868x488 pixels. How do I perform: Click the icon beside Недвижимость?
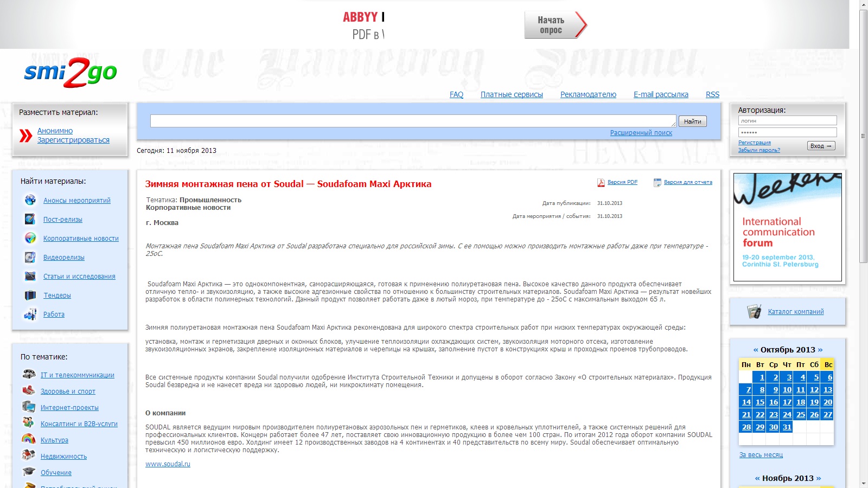[x=29, y=455]
